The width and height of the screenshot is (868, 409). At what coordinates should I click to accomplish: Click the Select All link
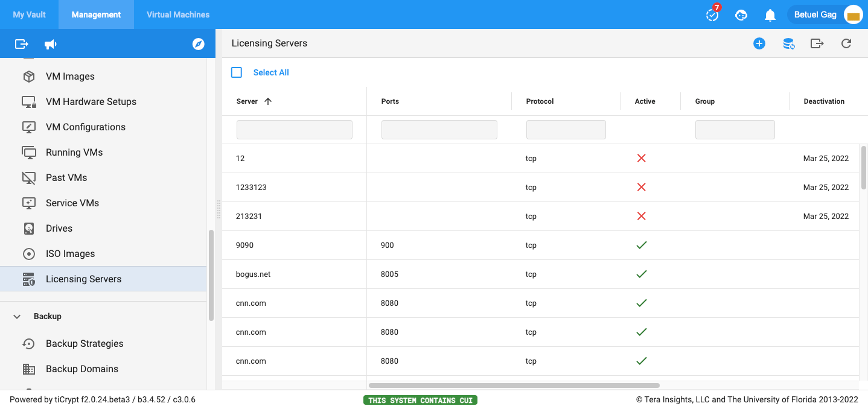[271, 72]
